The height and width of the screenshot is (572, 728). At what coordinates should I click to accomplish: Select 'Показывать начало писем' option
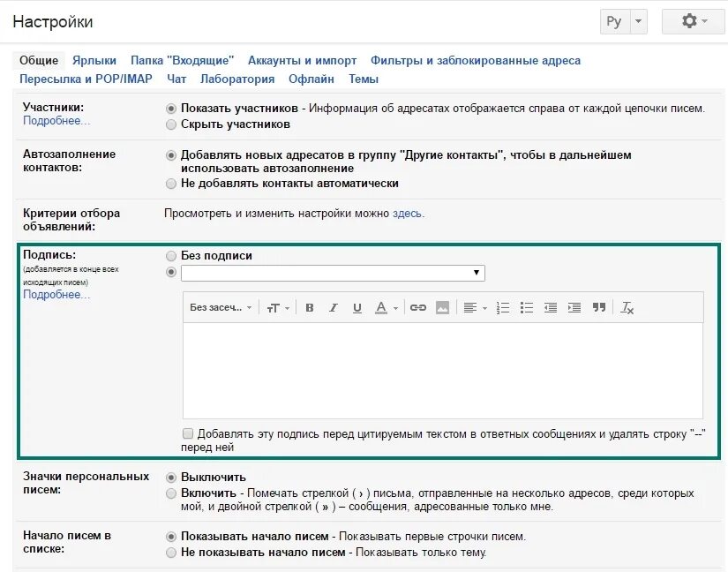coord(171,537)
